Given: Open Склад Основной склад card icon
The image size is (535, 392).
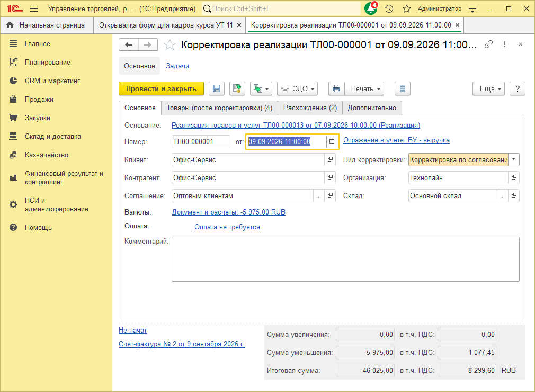Looking at the screenshot, I should [x=513, y=195].
